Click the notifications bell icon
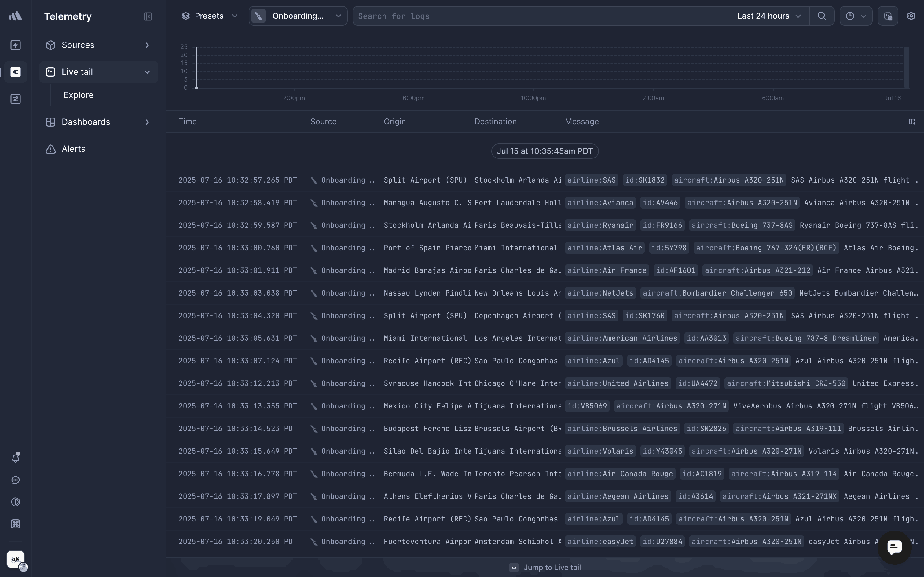The height and width of the screenshot is (577, 924). coord(16,458)
